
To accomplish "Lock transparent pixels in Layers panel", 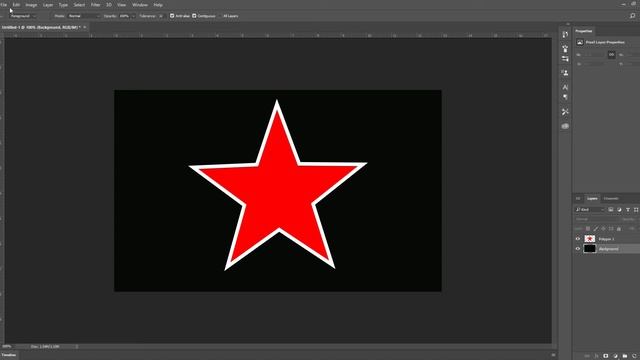I will pos(588,229).
